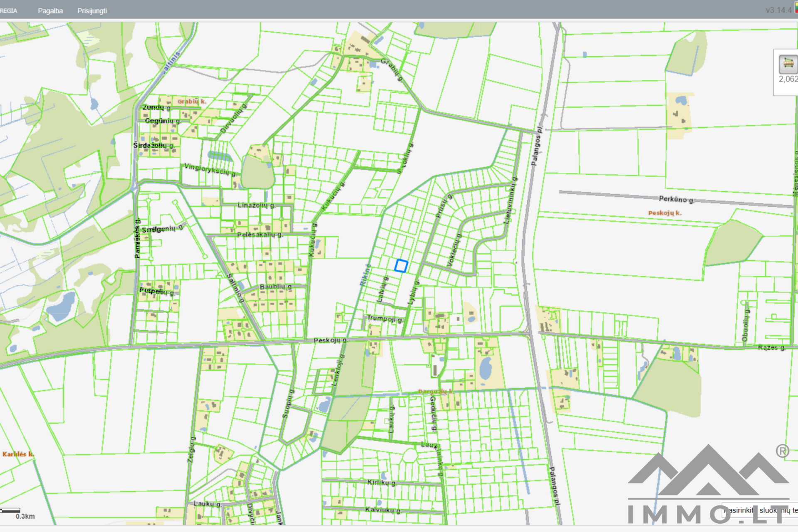Click the Grabių k. village label
Viewport: 798px width, 532px height.
[x=192, y=101]
